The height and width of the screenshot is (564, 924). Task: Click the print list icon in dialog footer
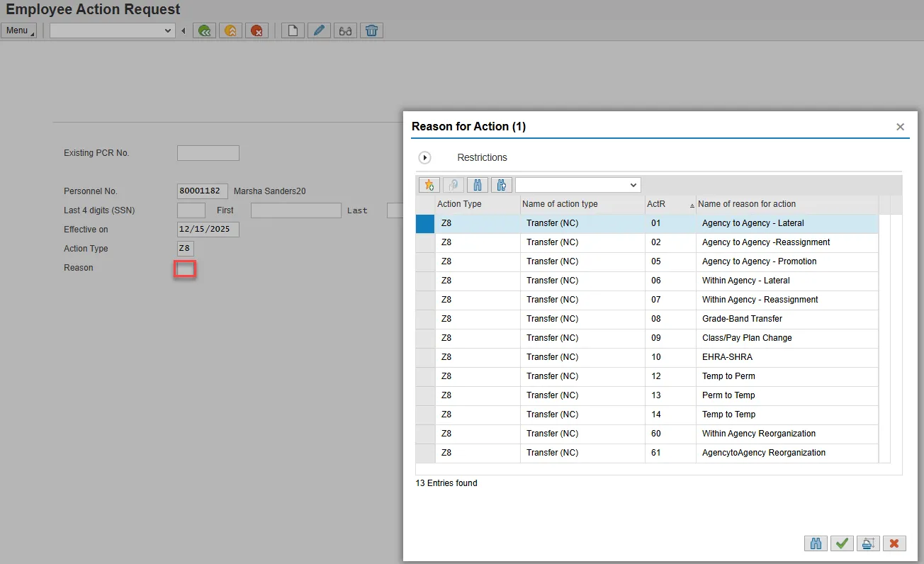coord(867,543)
